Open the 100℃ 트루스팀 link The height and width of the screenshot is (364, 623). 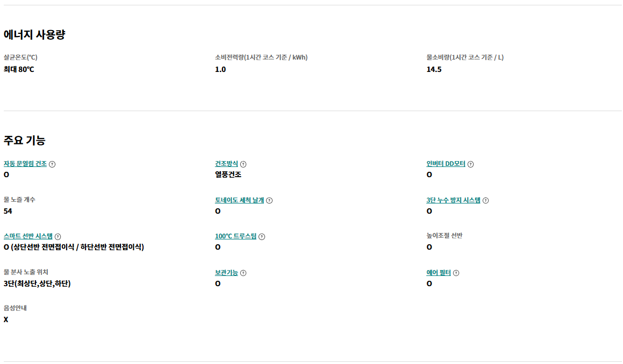(235, 236)
